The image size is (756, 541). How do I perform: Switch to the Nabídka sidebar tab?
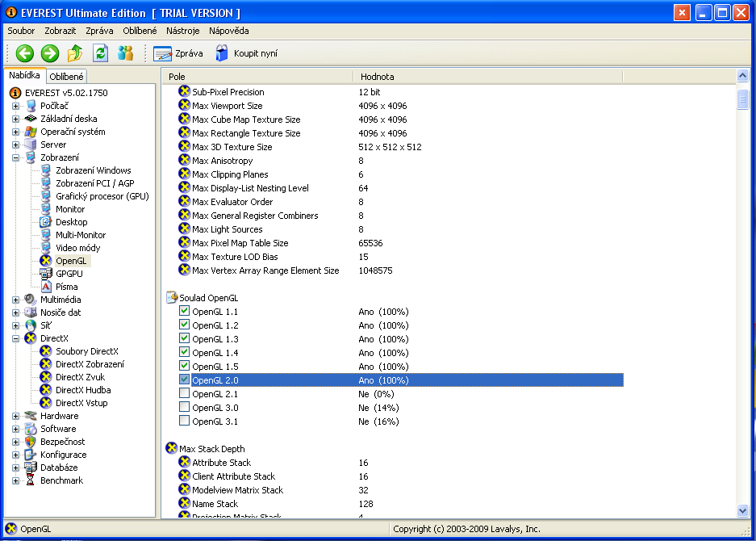point(24,75)
